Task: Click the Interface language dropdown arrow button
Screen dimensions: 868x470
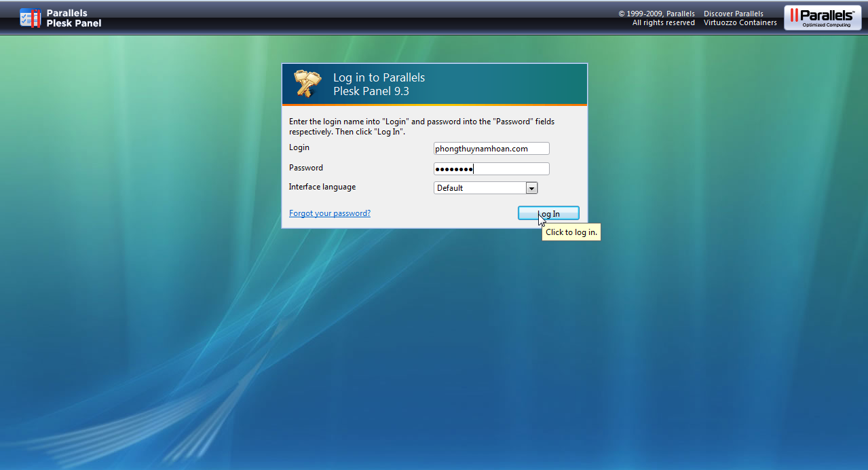Action: (531, 188)
